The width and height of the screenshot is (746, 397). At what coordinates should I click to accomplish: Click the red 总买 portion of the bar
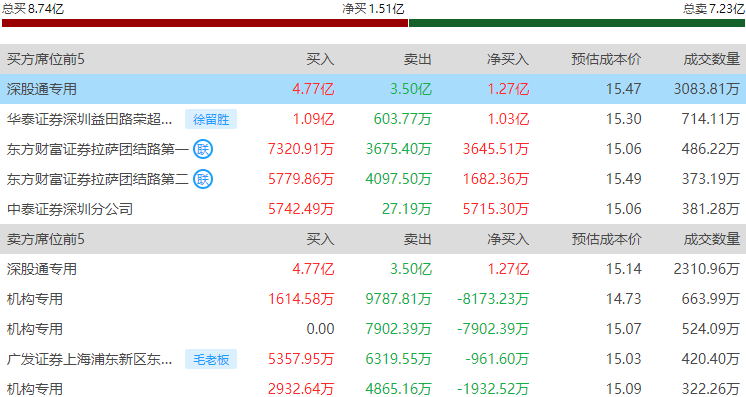[x=205, y=23]
